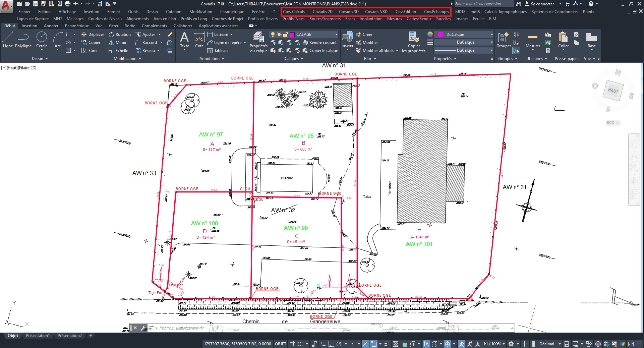Click Rendre courant layer button

(x=319, y=43)
